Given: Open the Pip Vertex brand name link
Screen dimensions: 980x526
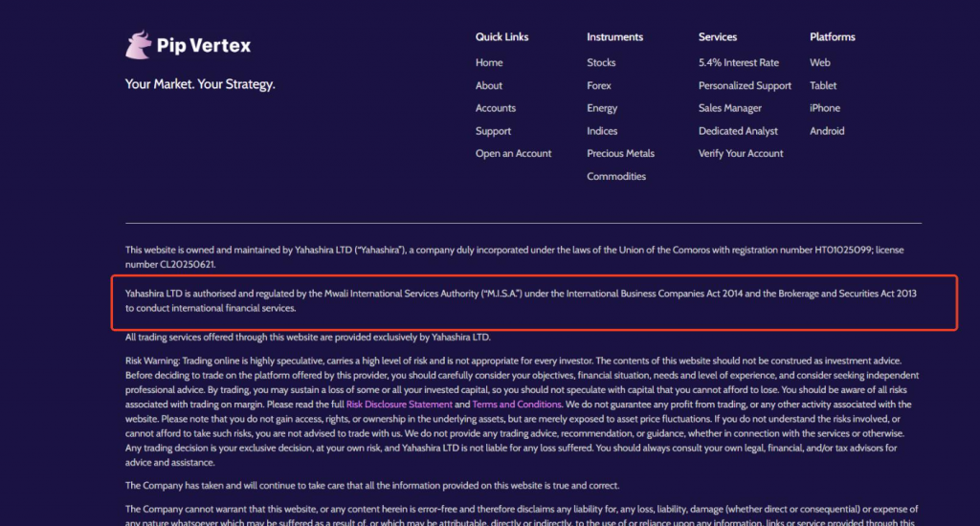Looking at the screenshot, I should tap(204, 46).
